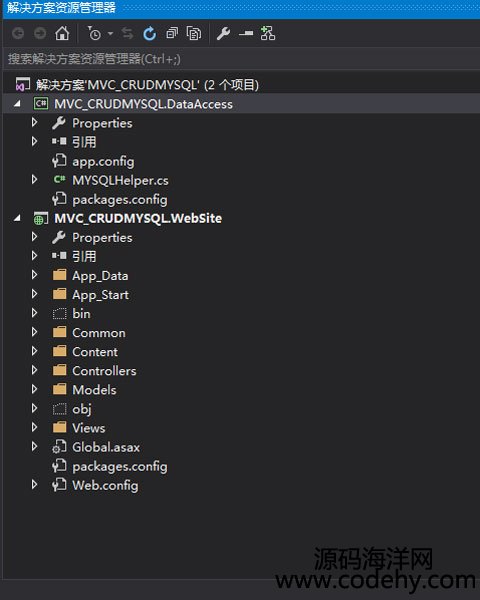Open pending changes filter dropdown arrow
The width and height of the screenshot is (480, 600).
110,34
